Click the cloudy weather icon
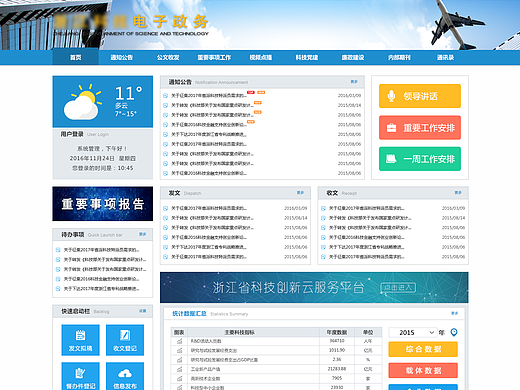The height and width of the screenshot is (390, 520). point(82,102)
